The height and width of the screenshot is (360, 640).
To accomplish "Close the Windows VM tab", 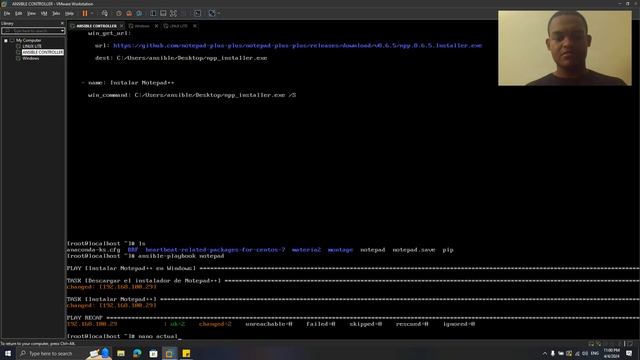I will [156, 26].
